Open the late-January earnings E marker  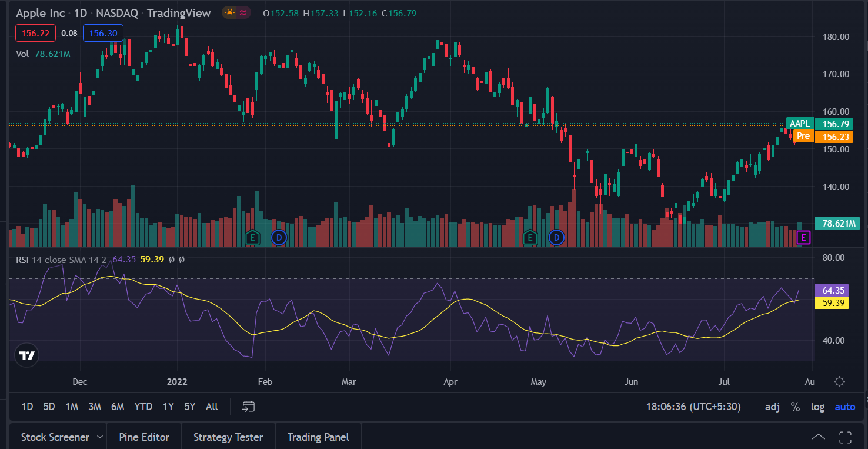(252, 238)
